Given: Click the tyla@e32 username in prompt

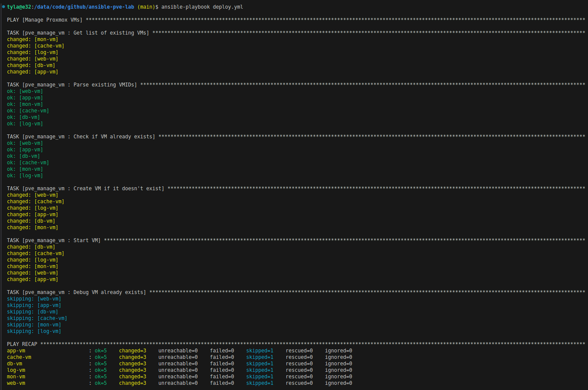Looking at the screenshot, I should (19, 7).
